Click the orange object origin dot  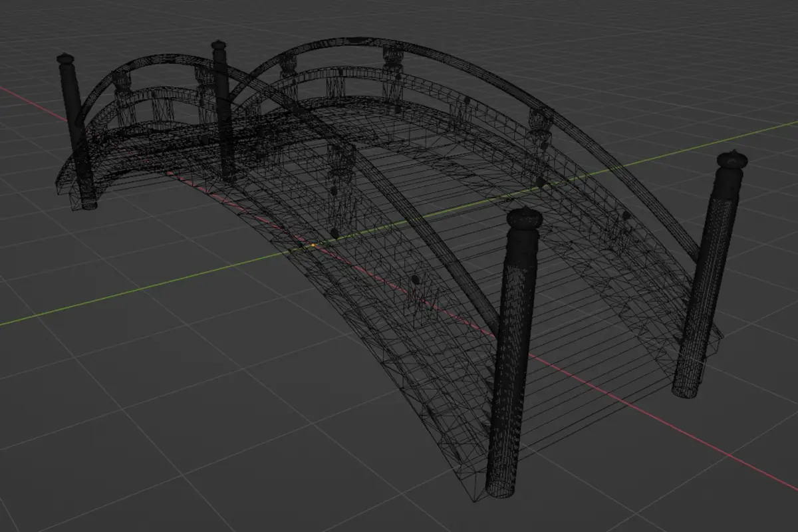tap(313, 245)
